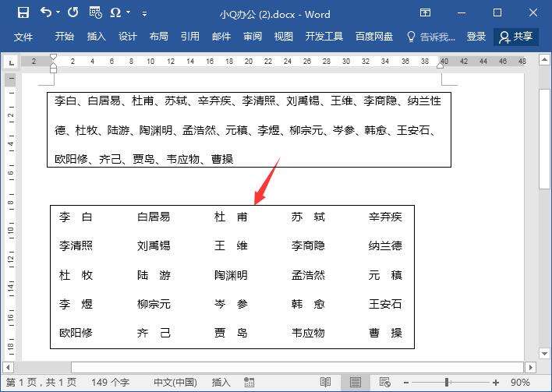
Task: Click the vertical scrollbar up arrow
Action: click(x=545, y=60)
